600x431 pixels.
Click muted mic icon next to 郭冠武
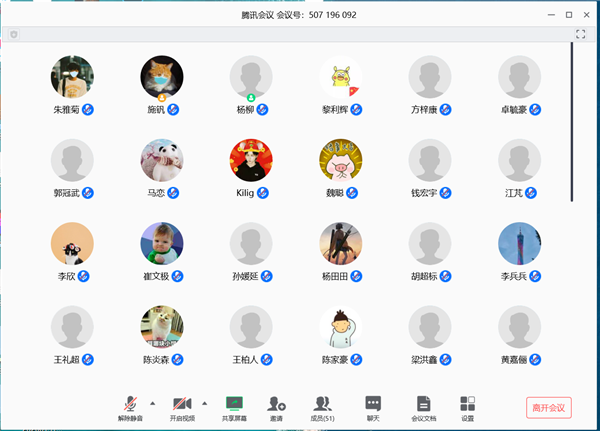point(88,193)
